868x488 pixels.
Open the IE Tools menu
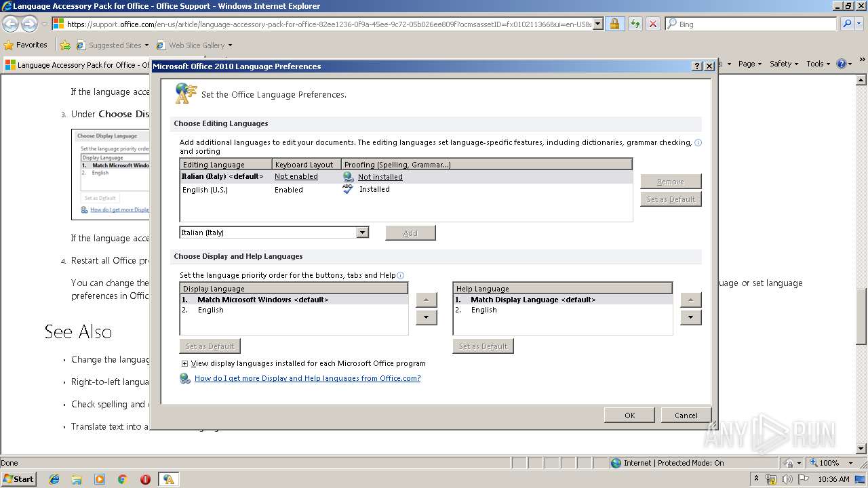click(x=818, y=64)
